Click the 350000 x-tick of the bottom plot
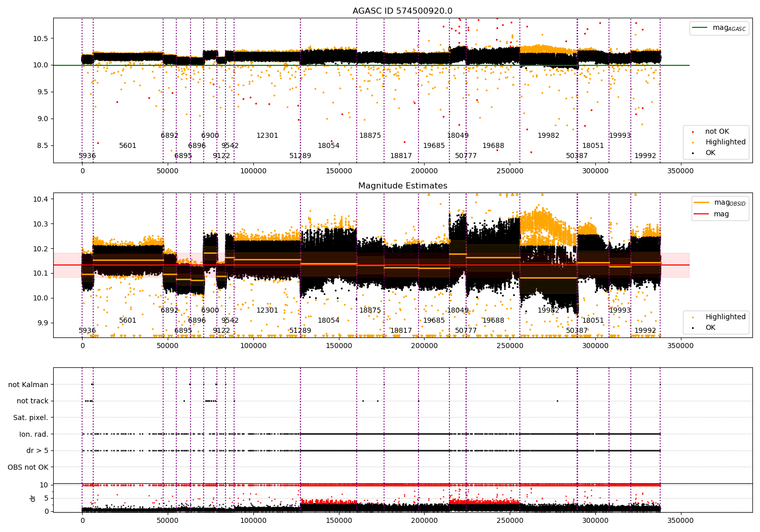Image resolution: width=760 pixels, height=532 pixels. tap(680, 521)
